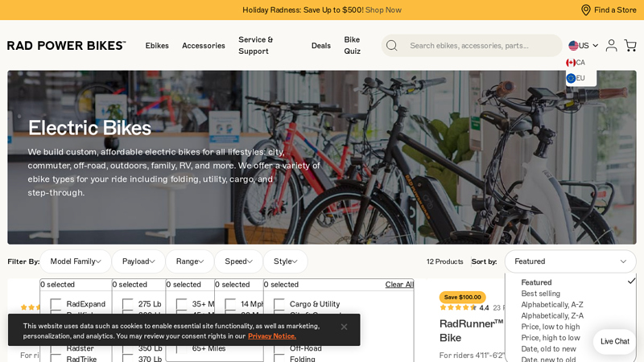Expand the Model Family filter

(76, 261)
